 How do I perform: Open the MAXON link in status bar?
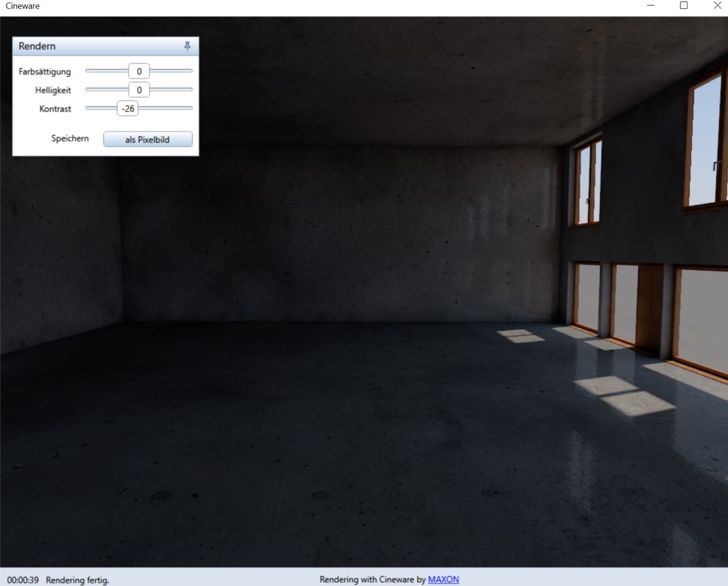tap(443, 580)
